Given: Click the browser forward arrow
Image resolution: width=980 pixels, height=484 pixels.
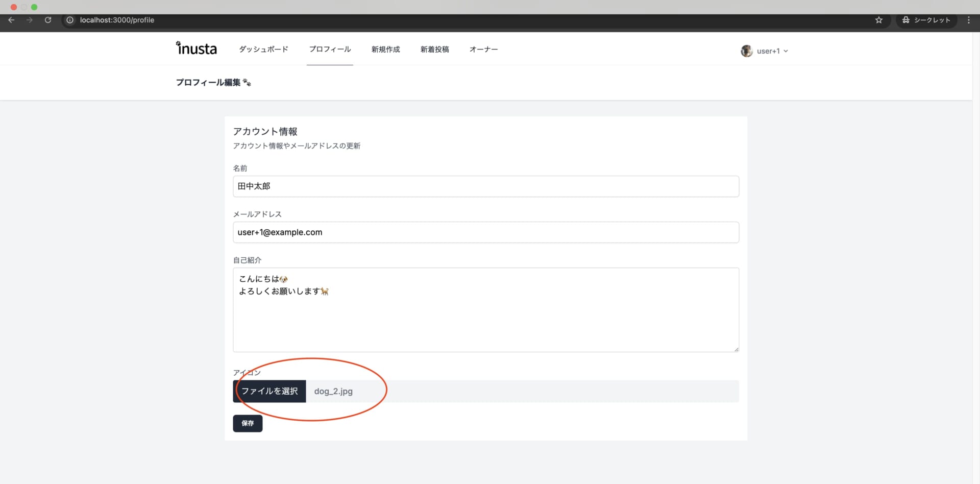Looking at the screenshot, I should (30, 20).
